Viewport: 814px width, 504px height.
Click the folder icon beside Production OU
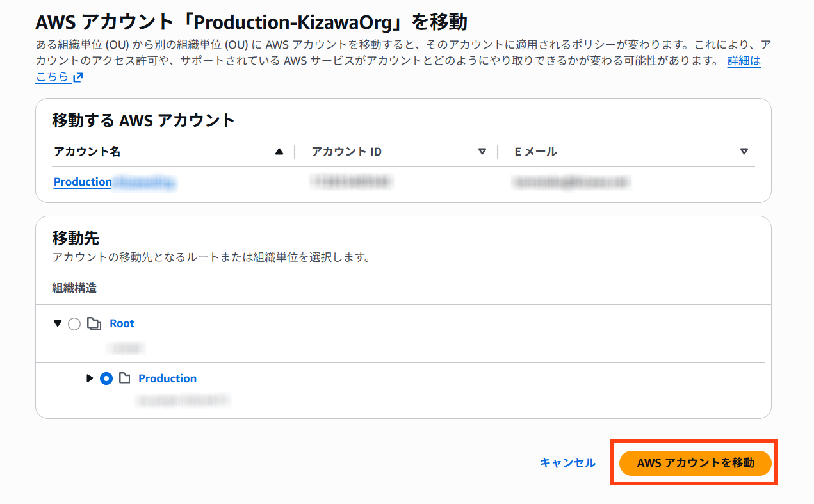click(x=125, y=378)
